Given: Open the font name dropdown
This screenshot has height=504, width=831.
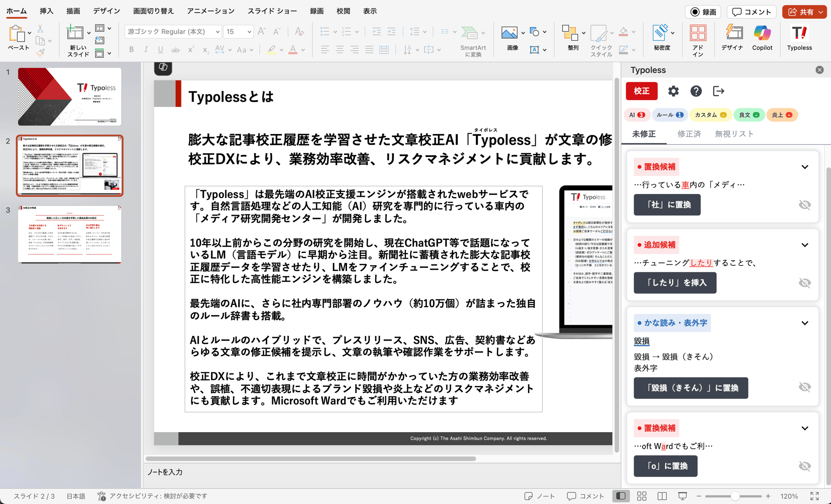Looking at the screenshot, I should pyautogui.click(x=217, y=32).
